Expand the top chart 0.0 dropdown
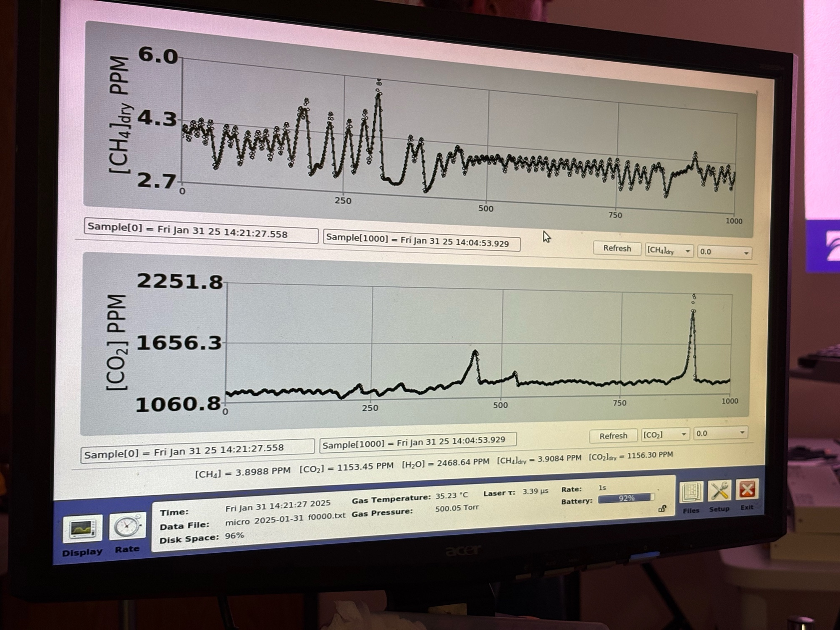This screenshot has width=840, height=630. [x=724, y=252]
